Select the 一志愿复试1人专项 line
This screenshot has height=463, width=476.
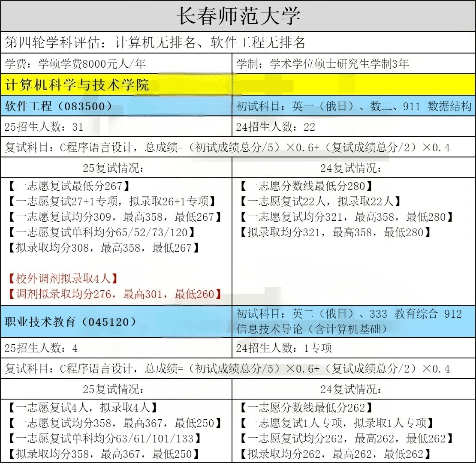pos(335,423)
